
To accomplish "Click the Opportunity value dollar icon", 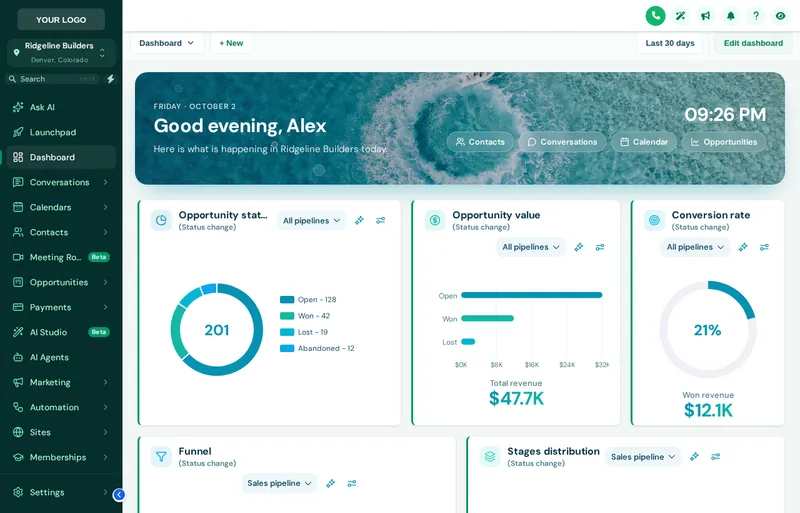I will tap(435, 221).
